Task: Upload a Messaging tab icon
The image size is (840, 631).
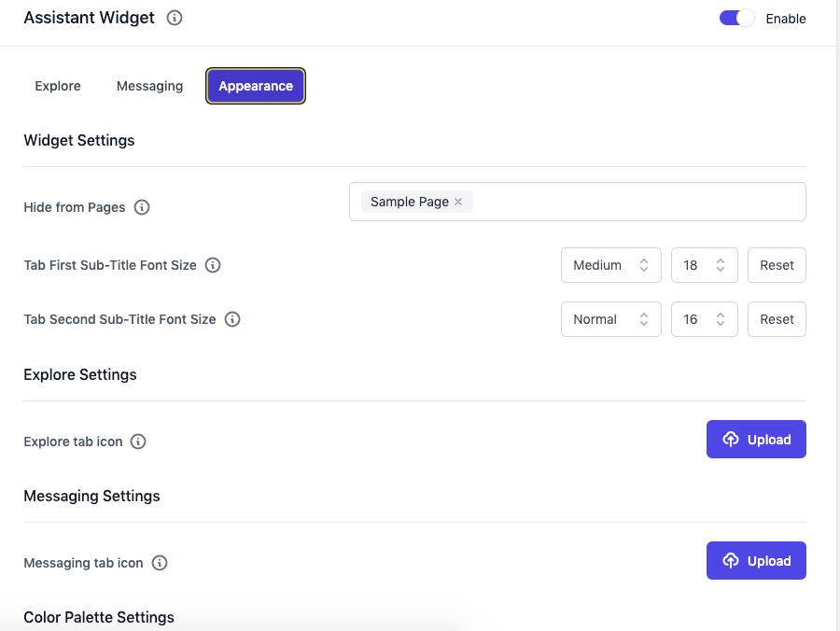Action: coord(756,560)
